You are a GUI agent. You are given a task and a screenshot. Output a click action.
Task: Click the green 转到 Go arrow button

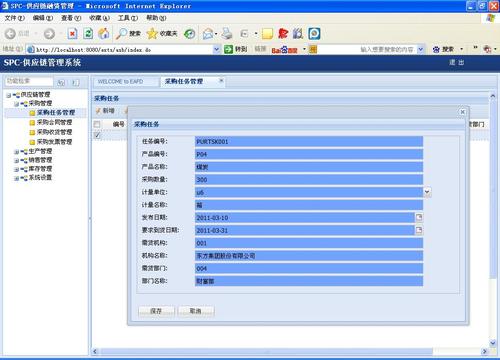(236, 49)
